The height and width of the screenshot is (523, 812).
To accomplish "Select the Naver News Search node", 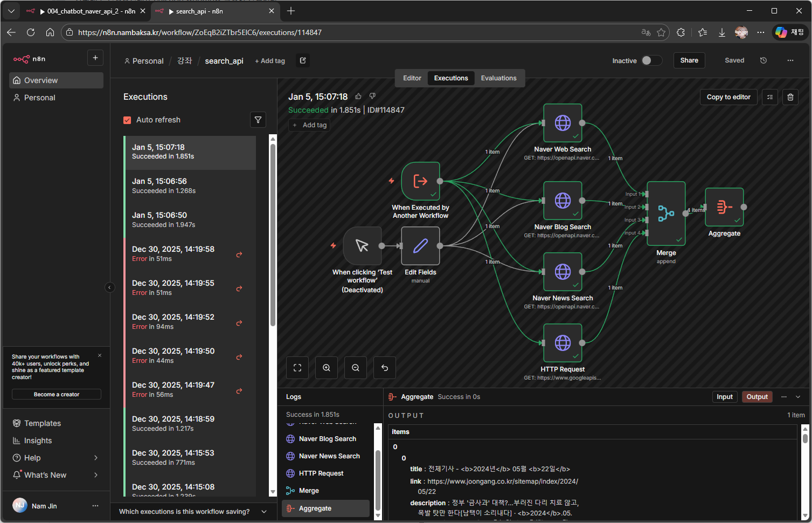I will 563,272.
